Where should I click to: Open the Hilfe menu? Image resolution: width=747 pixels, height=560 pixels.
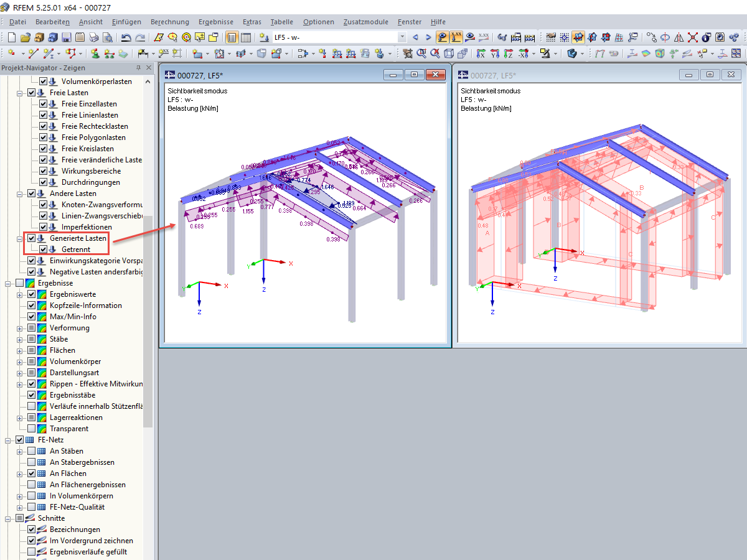point(438,22)
